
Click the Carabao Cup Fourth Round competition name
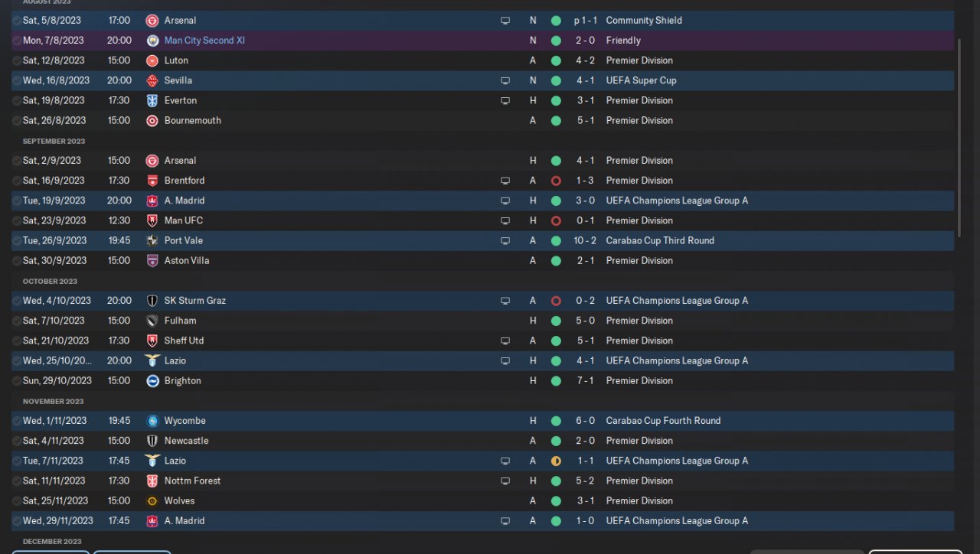click(x=663, y=421)
